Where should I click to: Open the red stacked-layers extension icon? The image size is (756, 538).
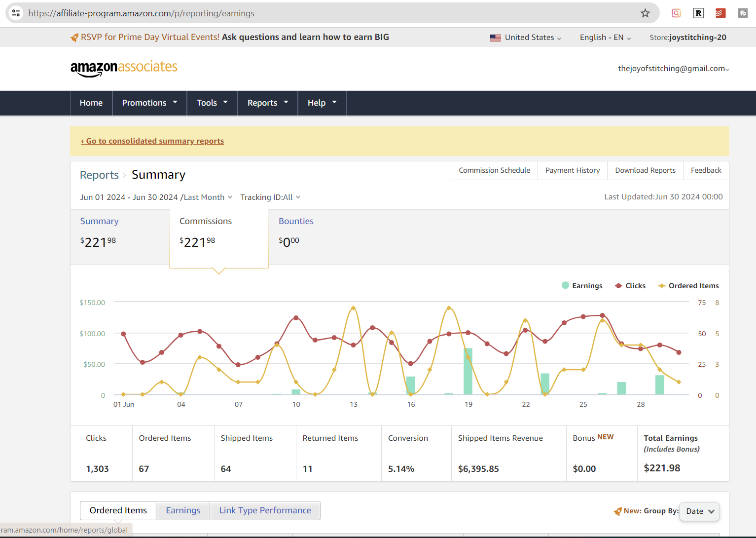pos(720,13)
